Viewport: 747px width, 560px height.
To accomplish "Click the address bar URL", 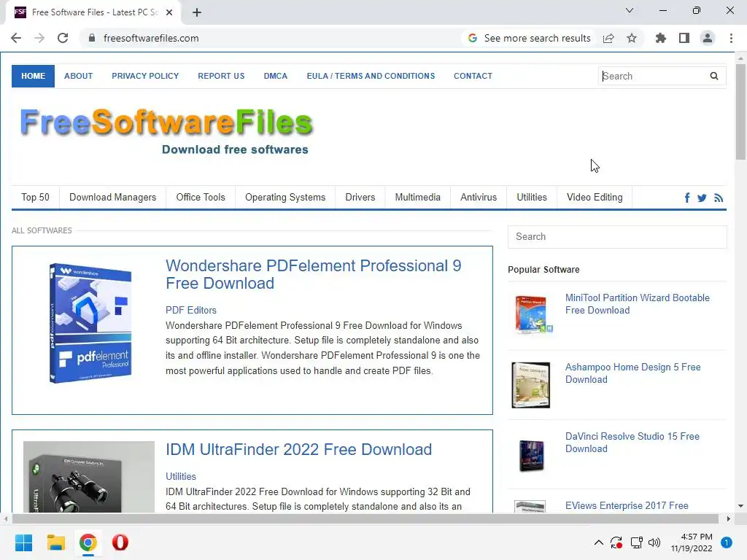I will point(151,38).
